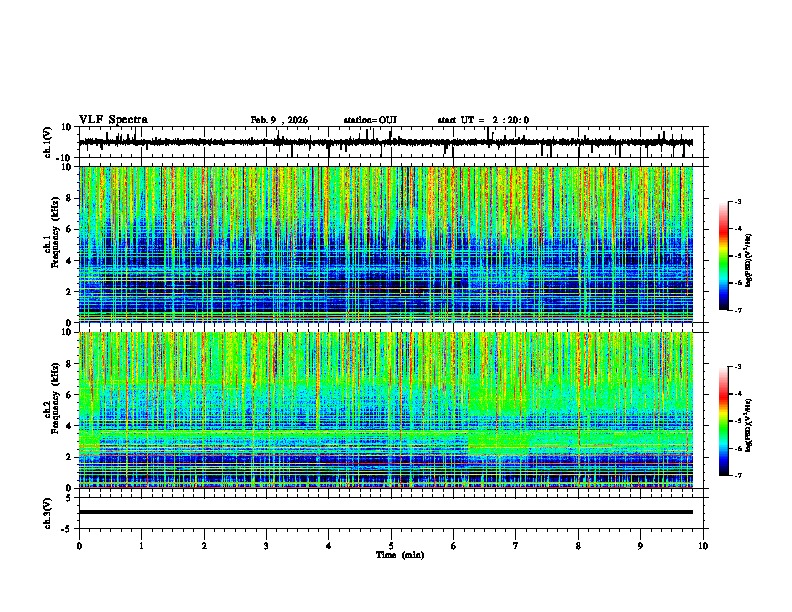Click the ch.2 color bar log(PSD) units label

tap(749, 425)
